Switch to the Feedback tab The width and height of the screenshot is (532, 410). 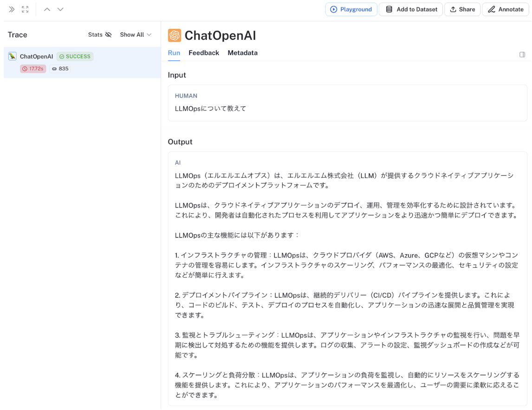(204, 53)
